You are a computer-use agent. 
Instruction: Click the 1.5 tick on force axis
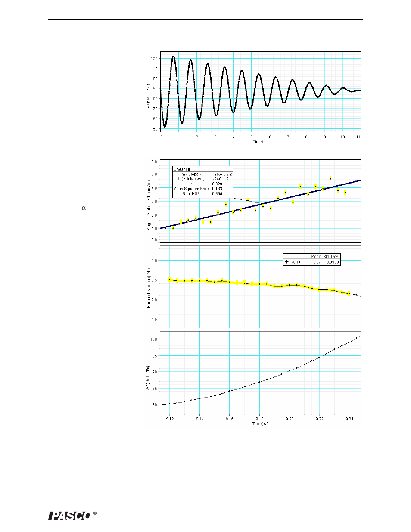[x=154, y=320]
